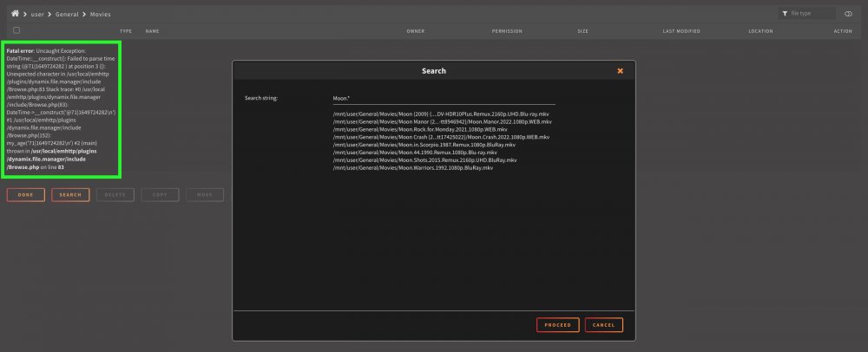
Task: Select the Moon.Crash.2022.1080p.WEB.mkv result
Action: coord(441,137)
